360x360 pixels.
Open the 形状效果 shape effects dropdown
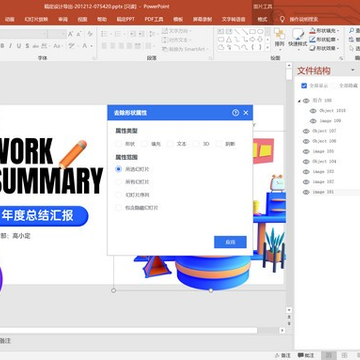[324, 48]
